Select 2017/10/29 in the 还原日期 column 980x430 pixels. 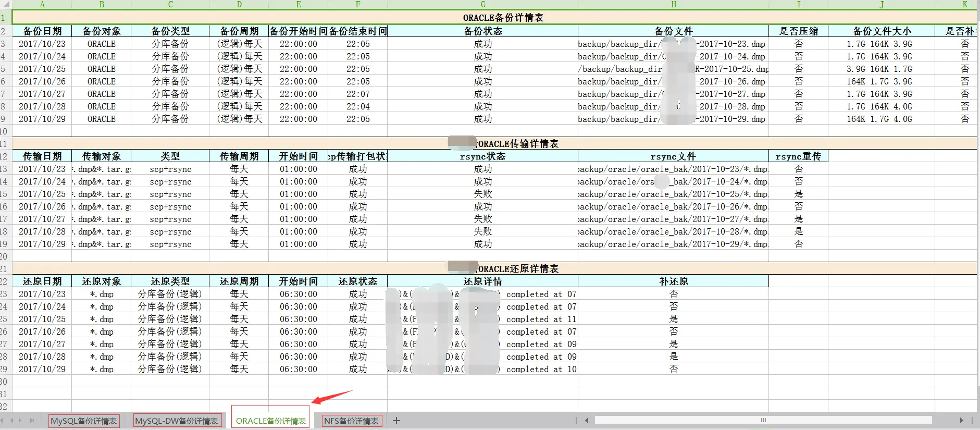pyautogui.click(x=42, y=369)
